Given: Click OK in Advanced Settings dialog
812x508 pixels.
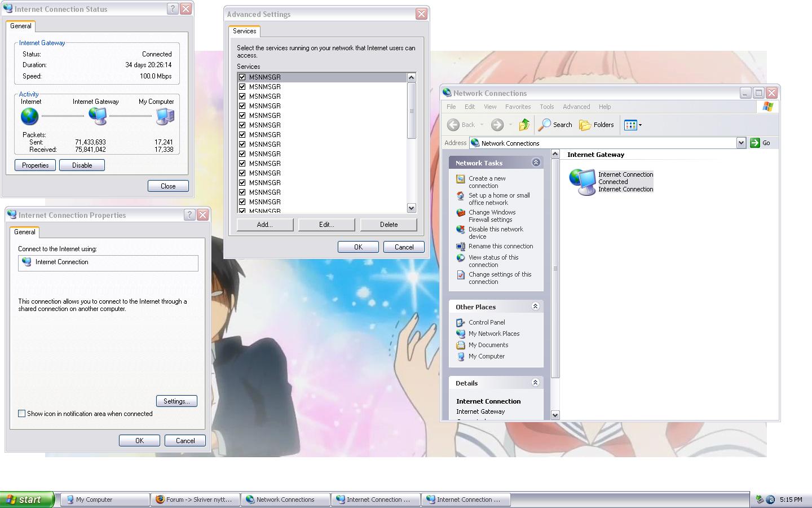Looking at the screenshot, I should point(358,247).
